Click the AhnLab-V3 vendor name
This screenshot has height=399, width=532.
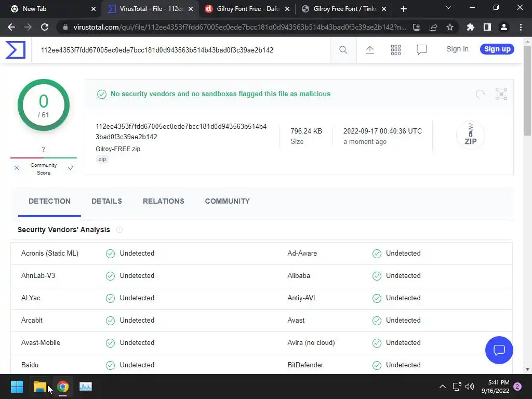[x=38, y=275]
